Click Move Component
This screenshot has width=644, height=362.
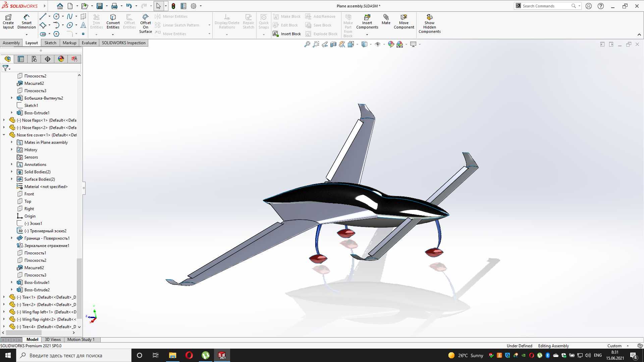[404, 21]
